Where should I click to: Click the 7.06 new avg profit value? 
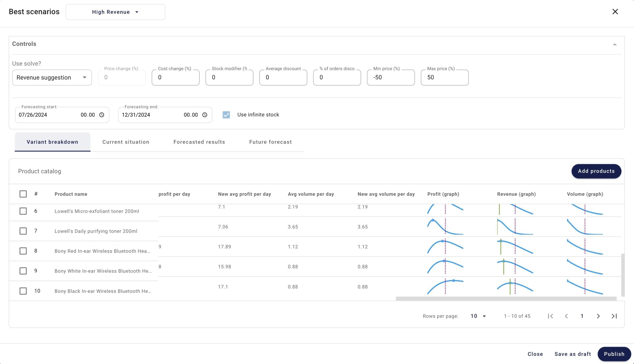[223, 227]
